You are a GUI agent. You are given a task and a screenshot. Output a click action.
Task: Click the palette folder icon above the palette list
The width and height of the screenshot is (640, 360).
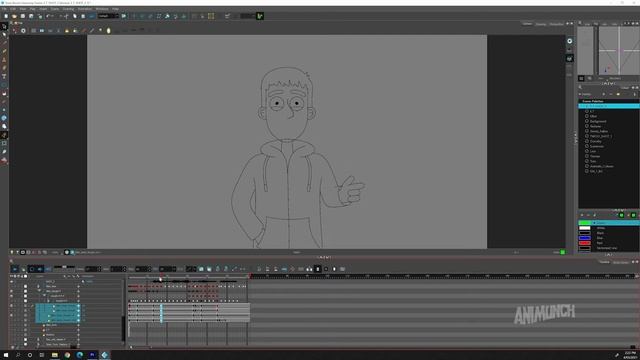pyautogui.click(x=618, y=94)
